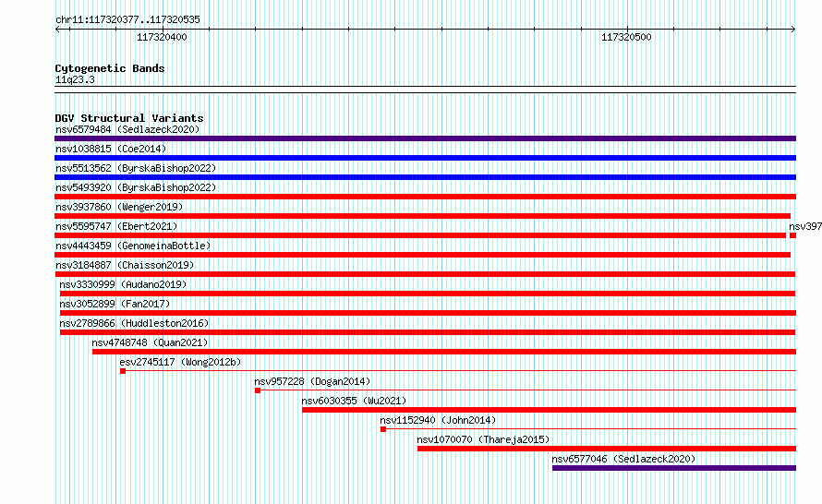Click the nsv6579484 (Sedlazeck2020) label

[127, 129]
